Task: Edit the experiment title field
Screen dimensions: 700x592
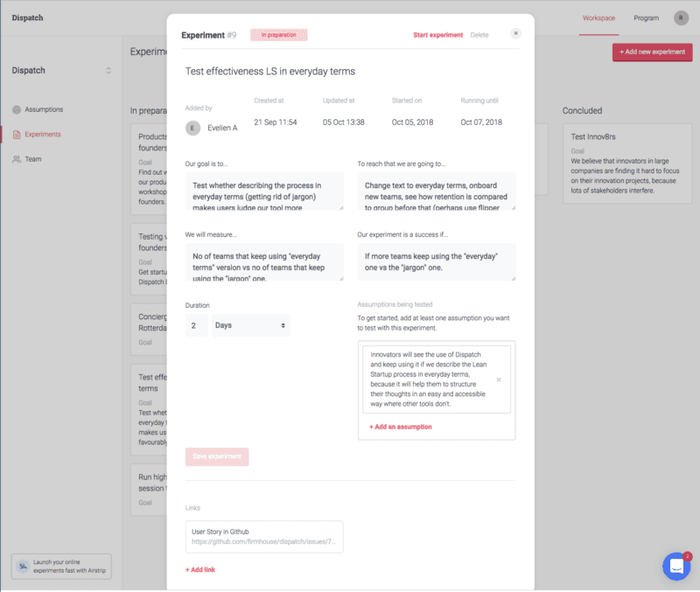Action: pyautogui.click(x=270, y=72)
